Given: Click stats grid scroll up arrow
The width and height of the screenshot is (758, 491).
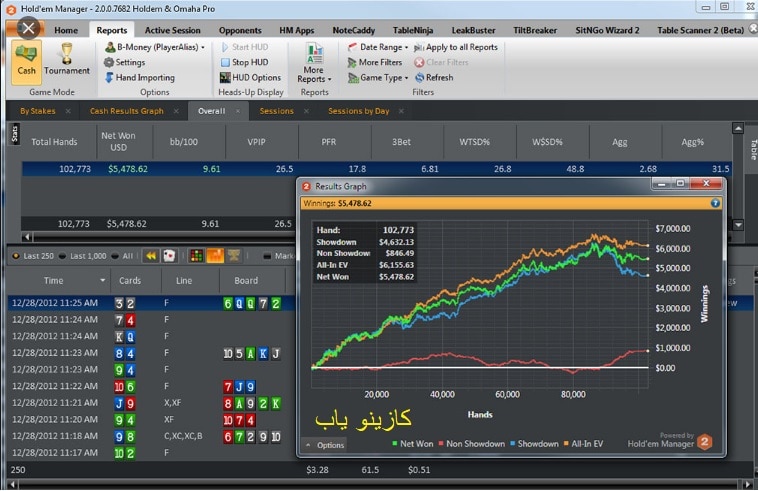Looking at the screenshot, I should tap(738, 128).
